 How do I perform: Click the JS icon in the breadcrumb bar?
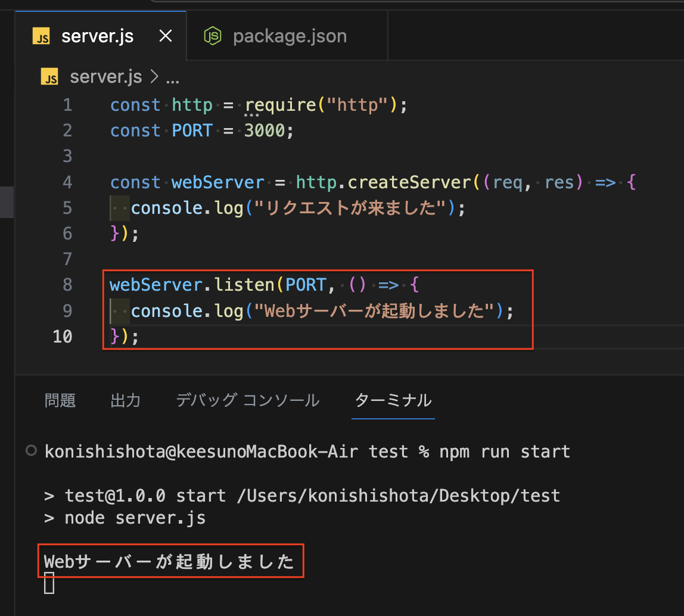[49, 76]
